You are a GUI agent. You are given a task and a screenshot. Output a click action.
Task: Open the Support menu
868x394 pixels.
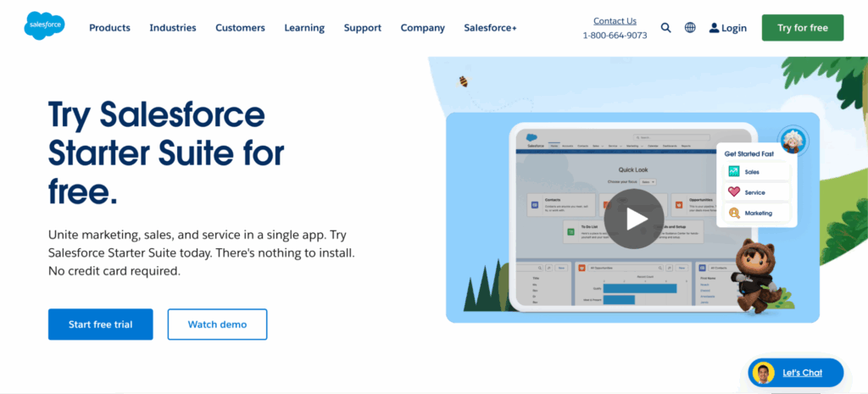(x=363, y=28)
